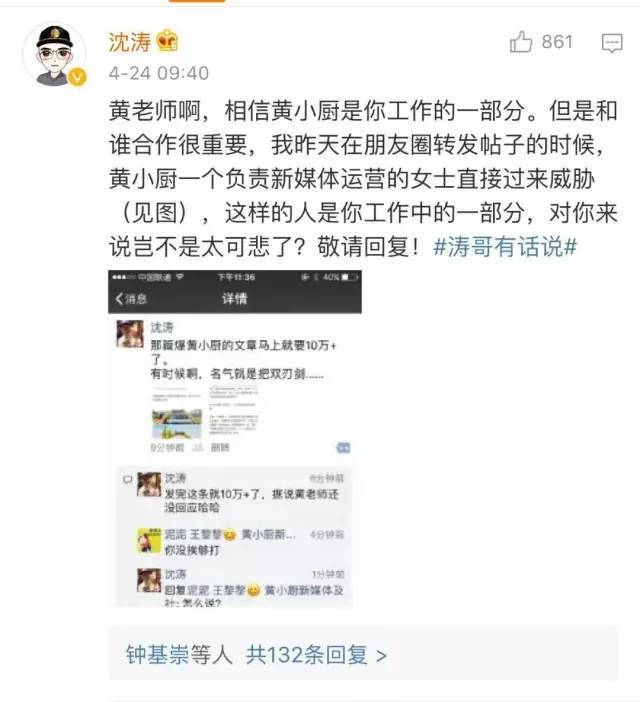Open the attached WeChat screenshot image

tap(235, 438)
